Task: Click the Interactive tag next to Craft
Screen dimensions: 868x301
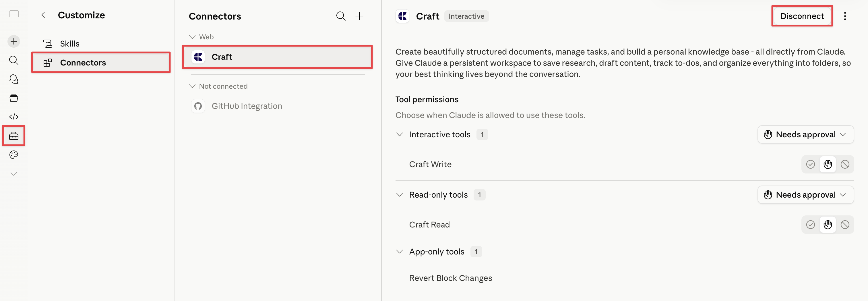Action: pyautogui.click(x=466, y=16)
